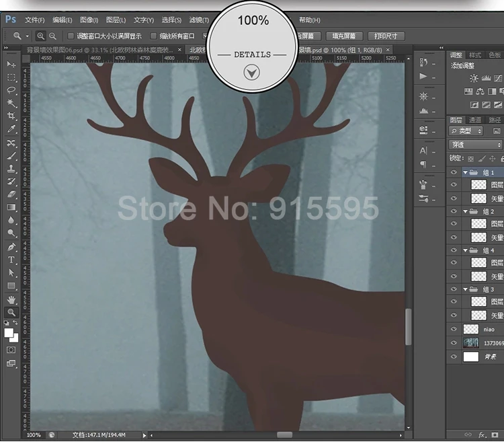Select the Path Selection arrow tool

[x=11, y=273]
